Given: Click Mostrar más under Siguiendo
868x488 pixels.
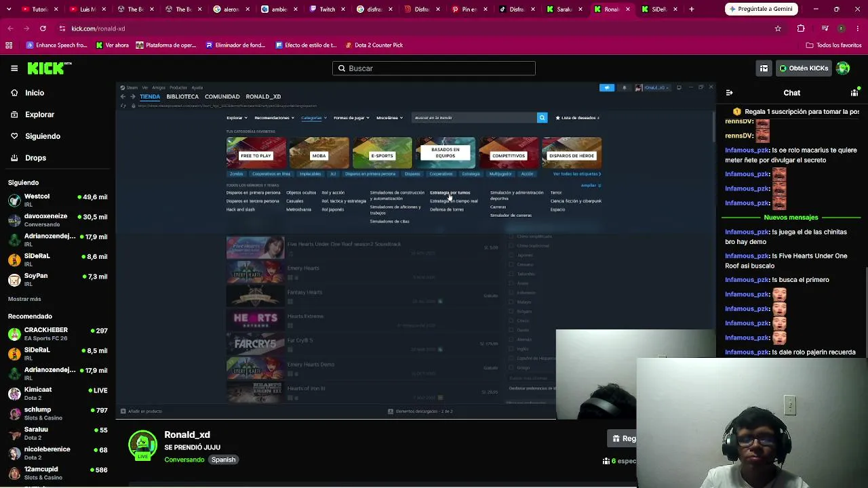Looking at the screenshot, I should coord(24,299).
